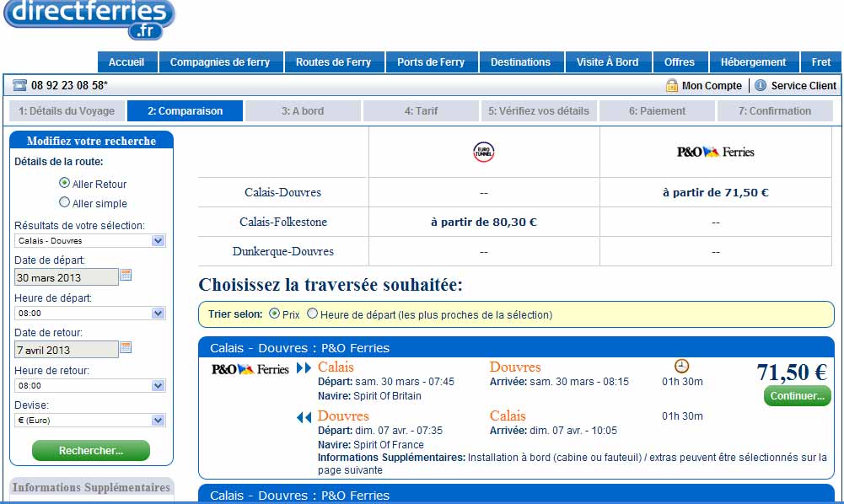Select the Aller Retour radio button
This screenshot has width=844, height=504.
[65, 183]
